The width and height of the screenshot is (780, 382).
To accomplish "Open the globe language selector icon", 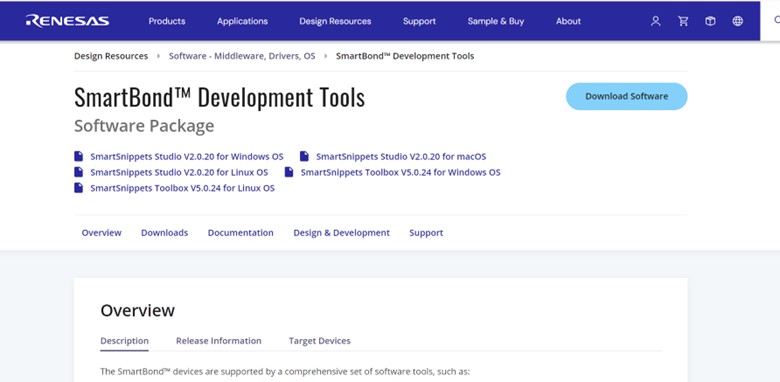I will 738,21.
